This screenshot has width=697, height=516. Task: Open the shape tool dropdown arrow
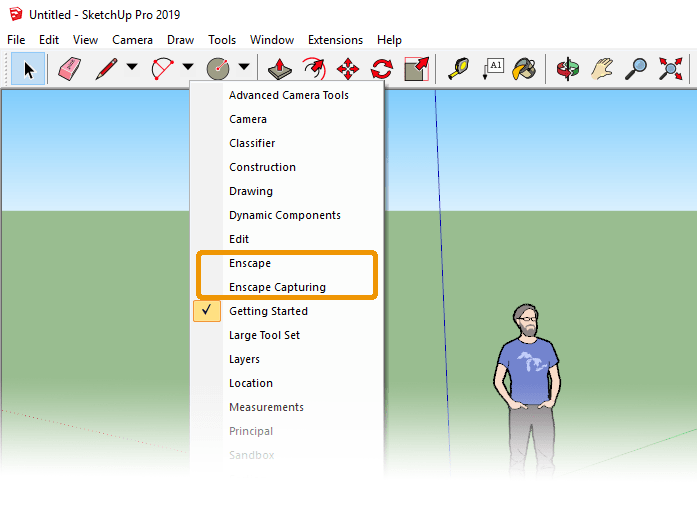[244, 69]
